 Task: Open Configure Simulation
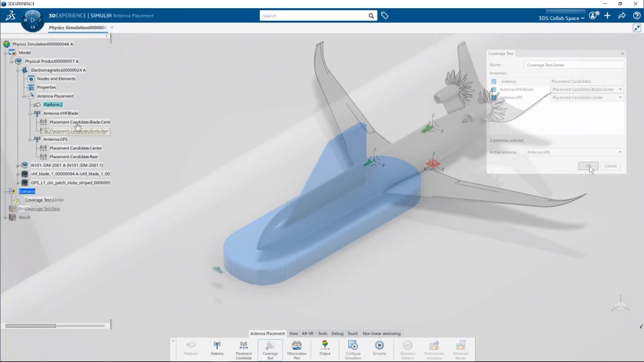353,350
